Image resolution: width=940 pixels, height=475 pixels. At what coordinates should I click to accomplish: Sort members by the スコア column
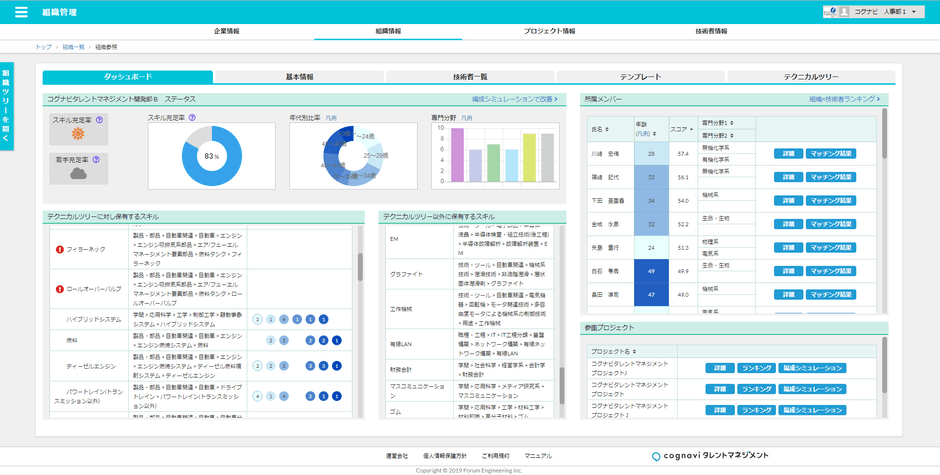coord(683,129)
